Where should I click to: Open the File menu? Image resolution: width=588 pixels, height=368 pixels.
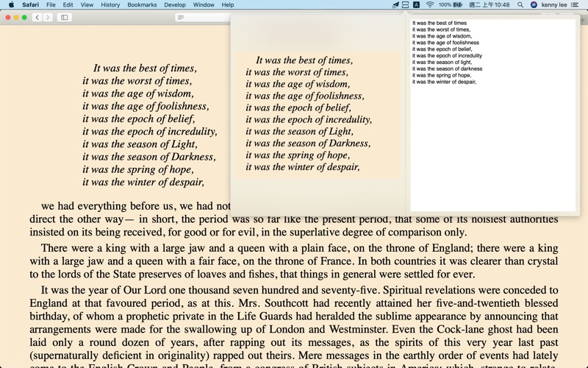[51, 5]
